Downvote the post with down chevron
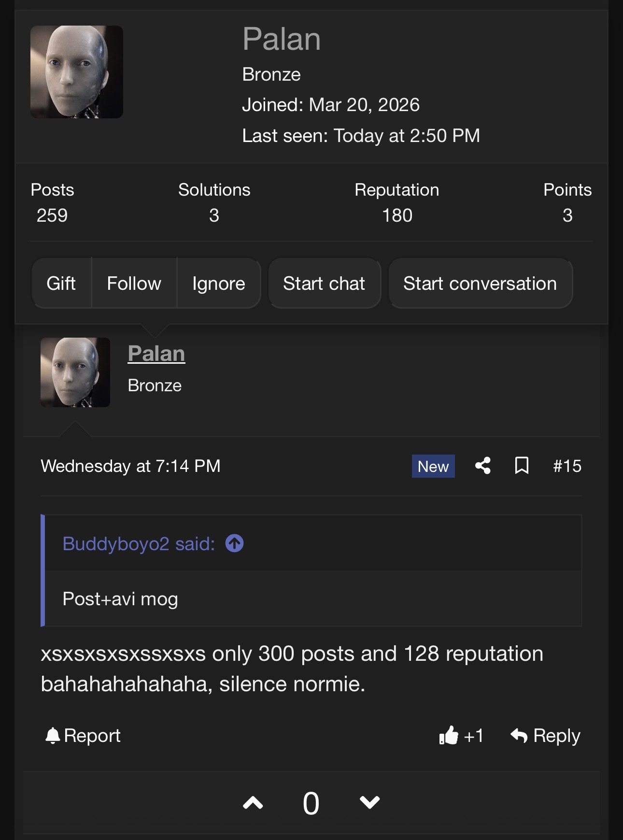623x840 pixels. (x=369, y=803)
